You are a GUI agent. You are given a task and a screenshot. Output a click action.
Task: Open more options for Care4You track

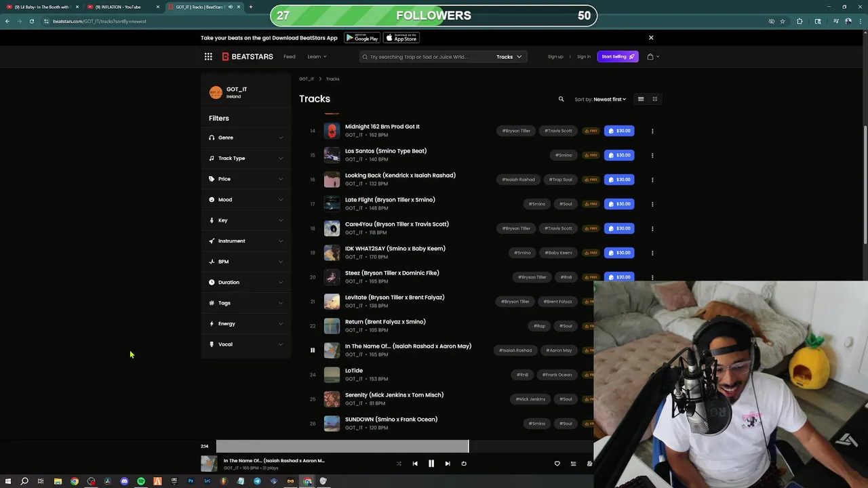tap(652, 228)
